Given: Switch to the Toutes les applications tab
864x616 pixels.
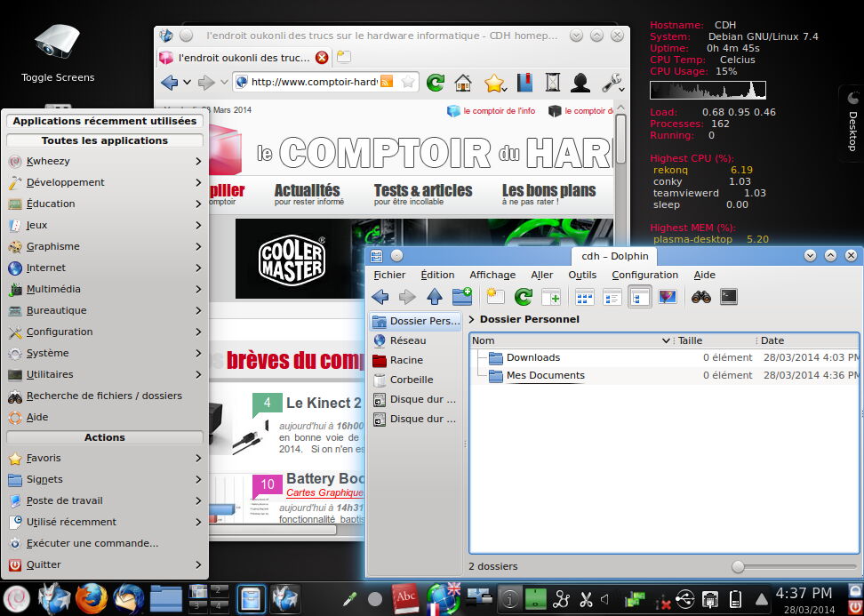Looking at the screenshot, I should tap(104, 140).
